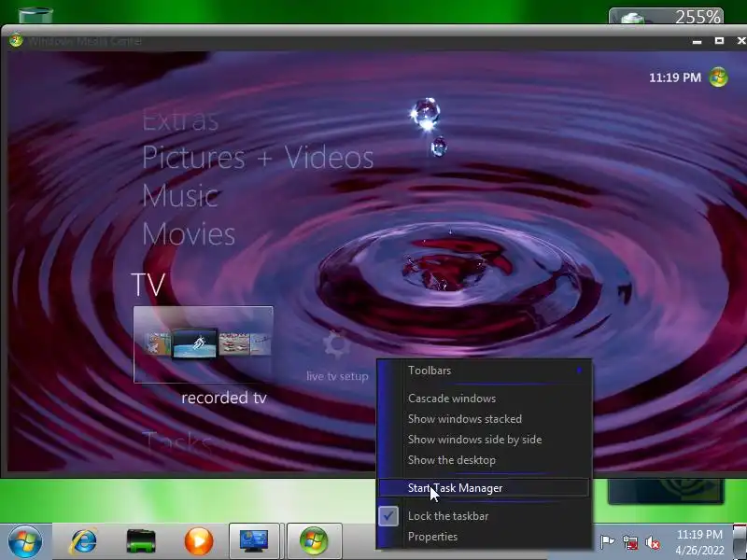Click Media Center green logo near clock
Image resolution: width=747 pixels, height=560 pixels.
click(718, 77)
